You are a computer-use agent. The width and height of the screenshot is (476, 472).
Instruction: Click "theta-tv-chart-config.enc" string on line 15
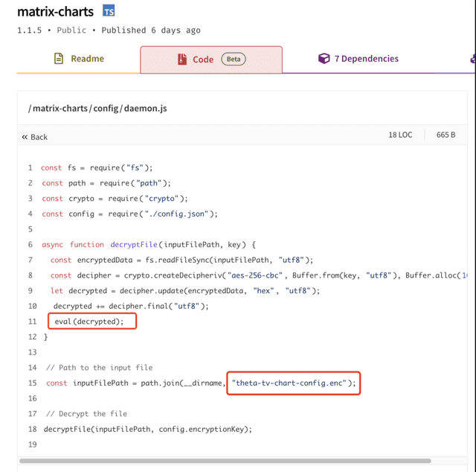289,383
